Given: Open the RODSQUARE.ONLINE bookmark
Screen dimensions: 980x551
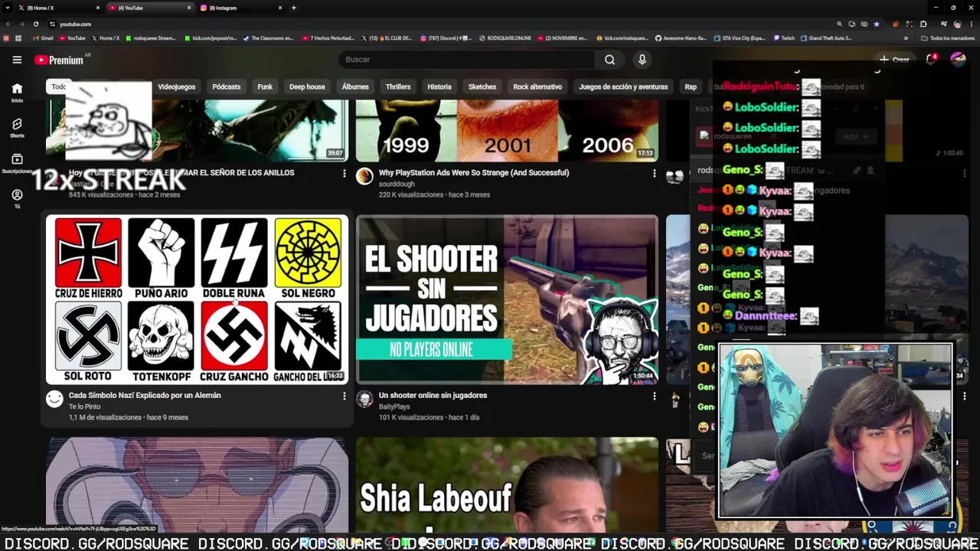Looking at the screenshot, I should tap(505, 38).
